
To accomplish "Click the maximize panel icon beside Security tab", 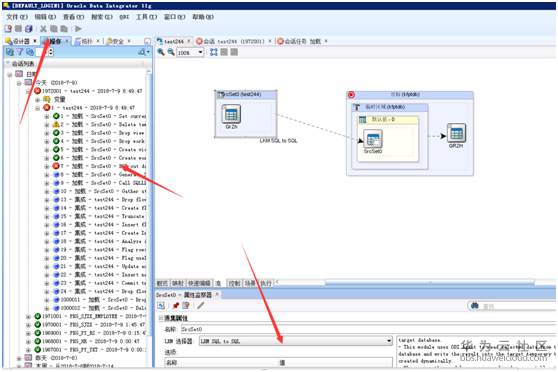I will [x=147, y=41].
